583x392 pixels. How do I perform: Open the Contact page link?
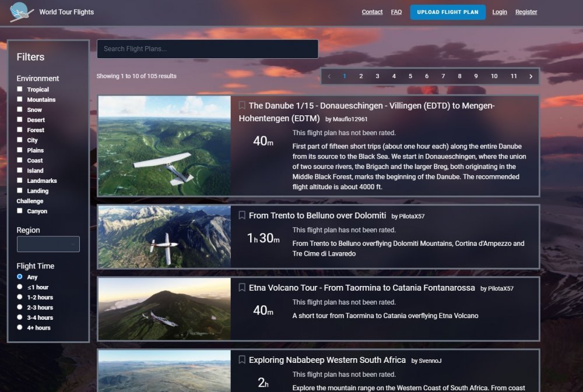click(x=372, y=12)
